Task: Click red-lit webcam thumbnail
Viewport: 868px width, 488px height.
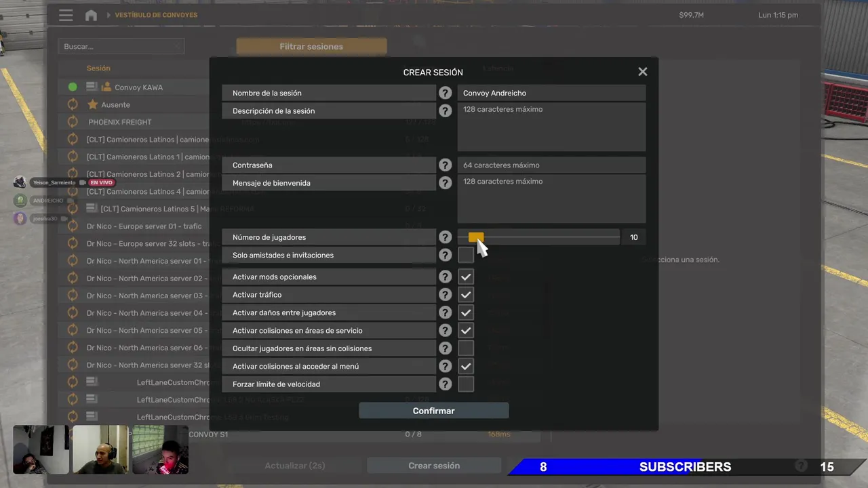Action: pos(160,449)
